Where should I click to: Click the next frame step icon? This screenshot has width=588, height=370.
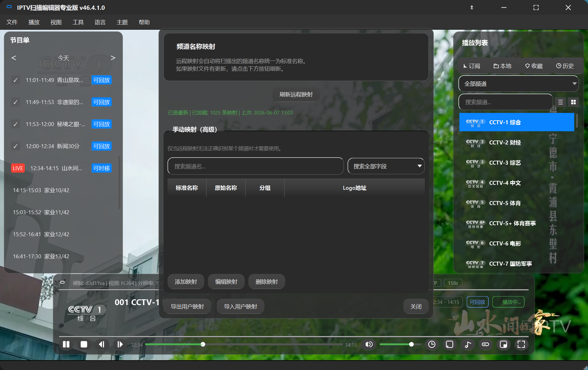click(120, 344)
